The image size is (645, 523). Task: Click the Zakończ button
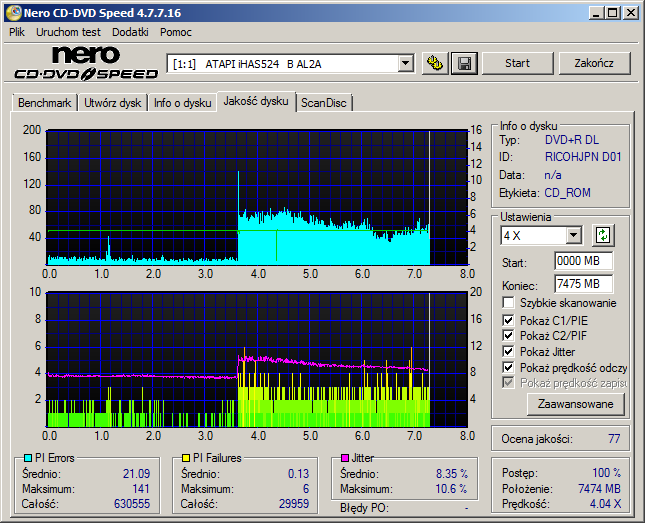click(x=594, y=63)
